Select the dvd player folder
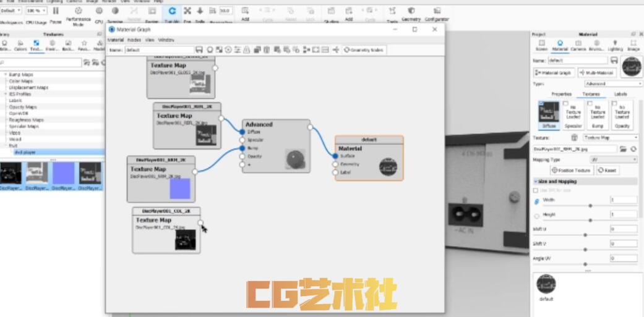Screen dimensions: 644x317 pos(25,152)
